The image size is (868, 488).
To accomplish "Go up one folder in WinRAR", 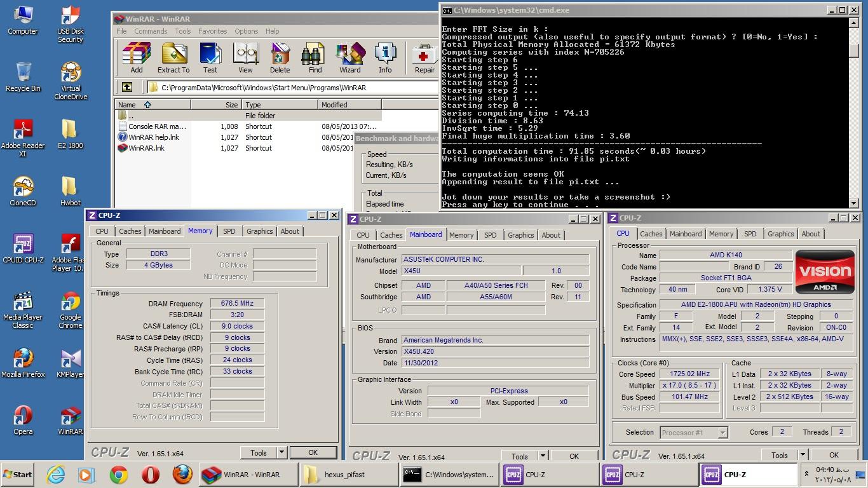I will (x=127, y=87).
